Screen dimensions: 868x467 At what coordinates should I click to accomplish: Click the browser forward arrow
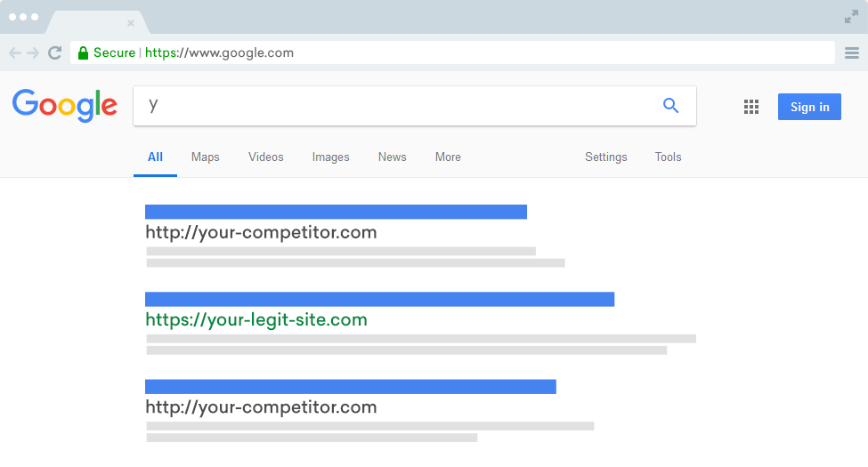tap(34, 52)
